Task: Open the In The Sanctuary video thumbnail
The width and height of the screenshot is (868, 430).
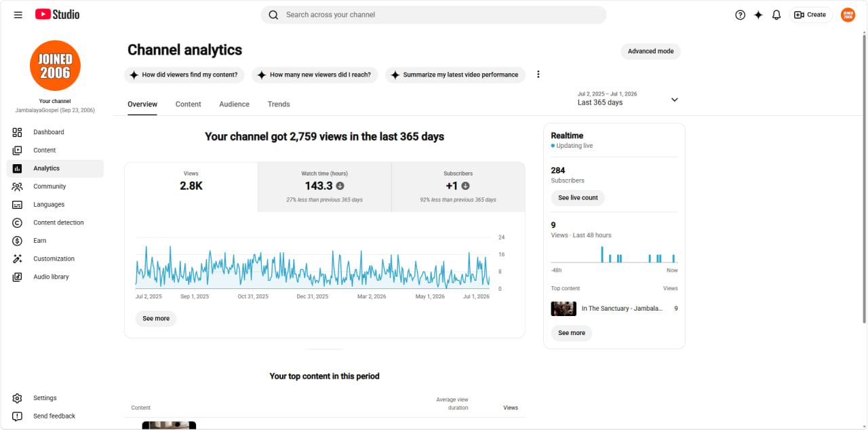Action: [x=564, y=309]
